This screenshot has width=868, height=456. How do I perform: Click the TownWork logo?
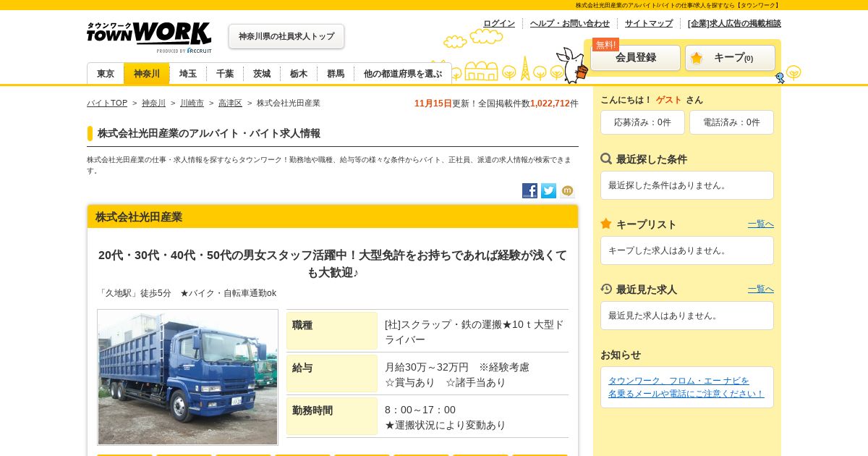[x=149, y=37]
